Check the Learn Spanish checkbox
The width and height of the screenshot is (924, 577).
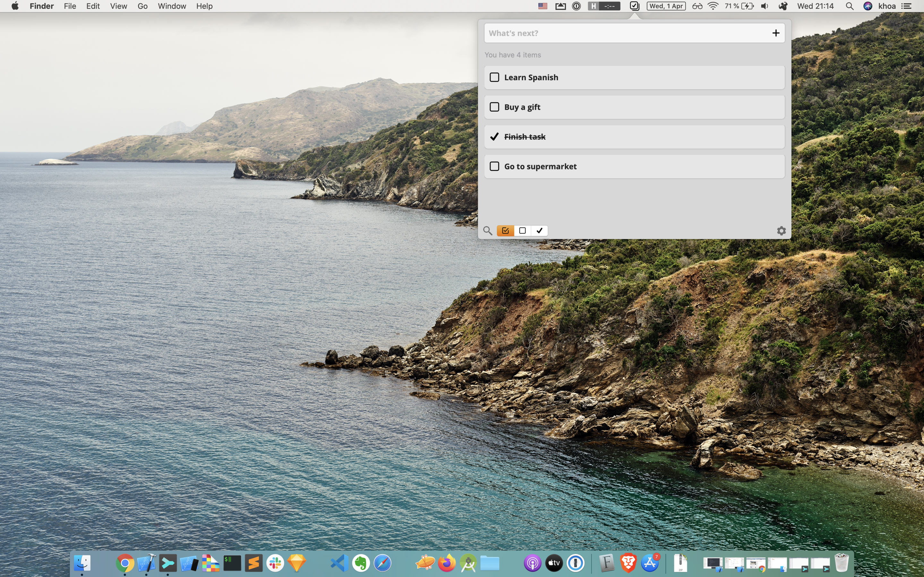pos(494,78)
